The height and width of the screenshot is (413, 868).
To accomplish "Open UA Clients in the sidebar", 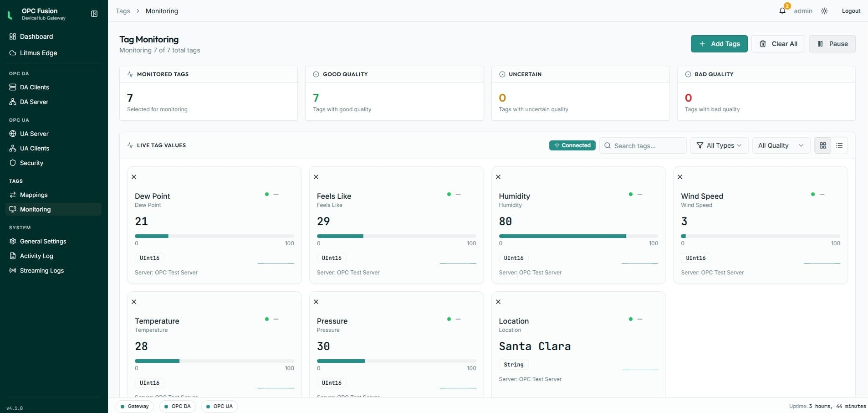I will click(53, 148).
